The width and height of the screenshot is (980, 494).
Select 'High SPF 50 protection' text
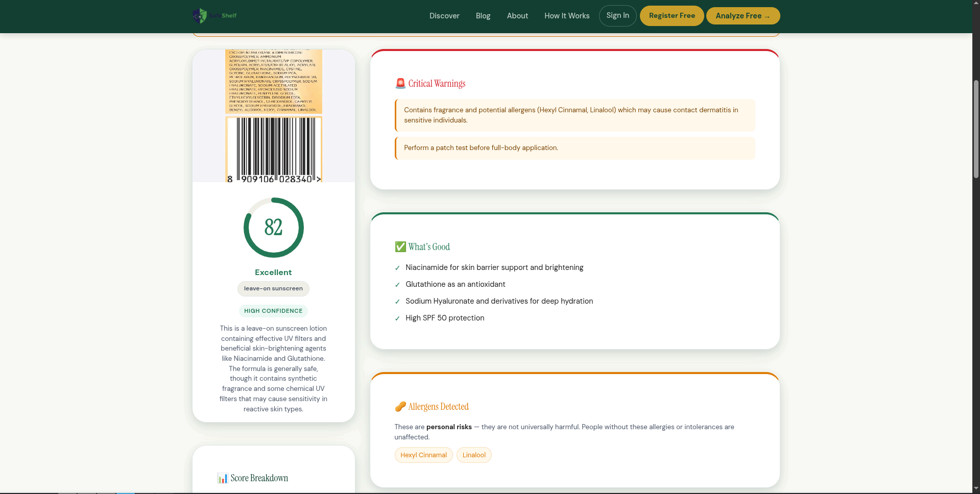click(x=445, y=318)
